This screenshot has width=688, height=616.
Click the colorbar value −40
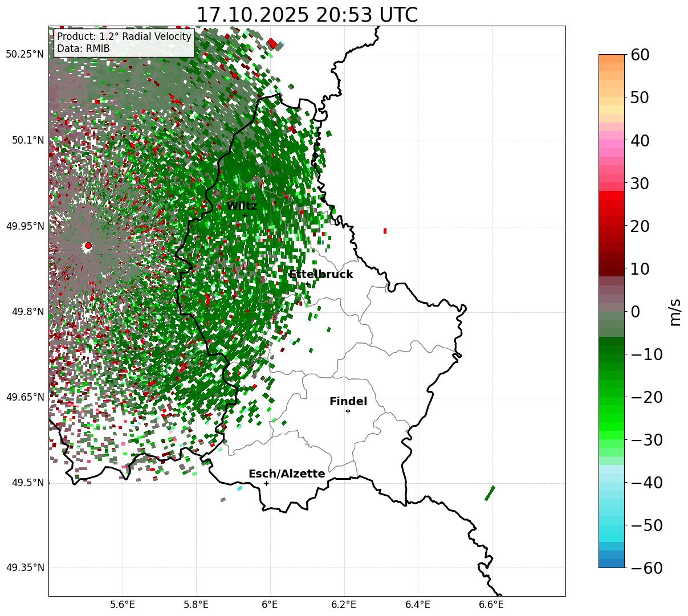pyautogui.click(x=646, y=482)
